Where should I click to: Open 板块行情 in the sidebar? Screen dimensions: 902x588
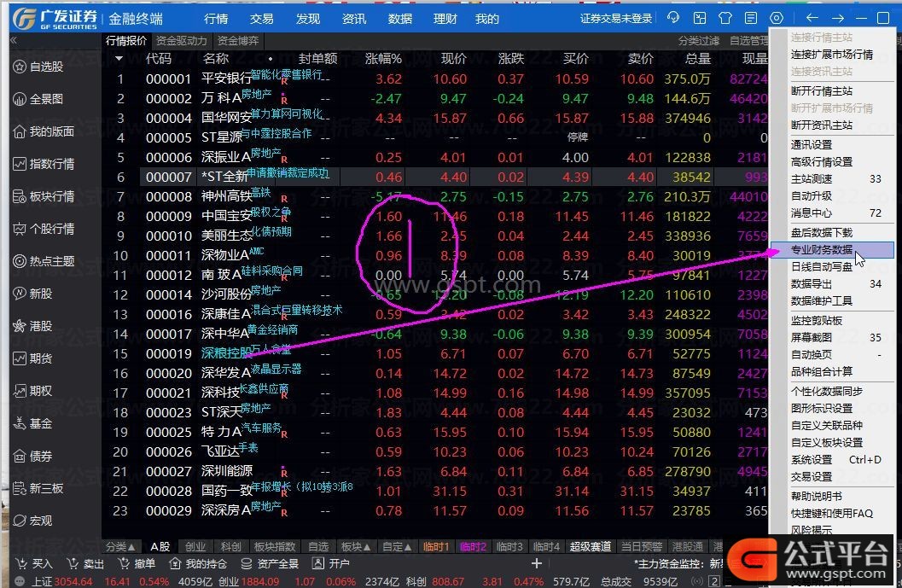(44, 197)
